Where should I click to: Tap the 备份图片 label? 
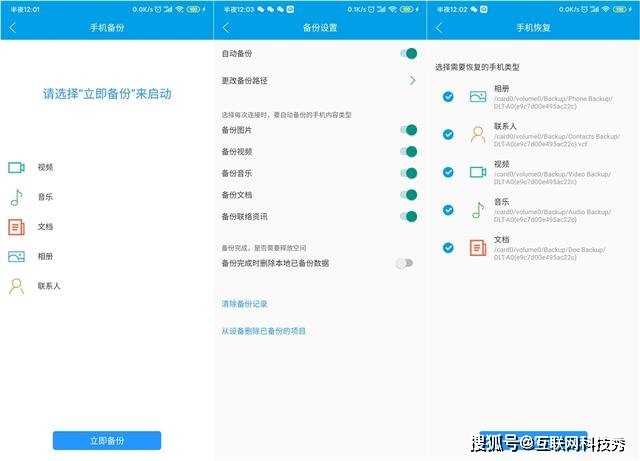coord(236,130)
